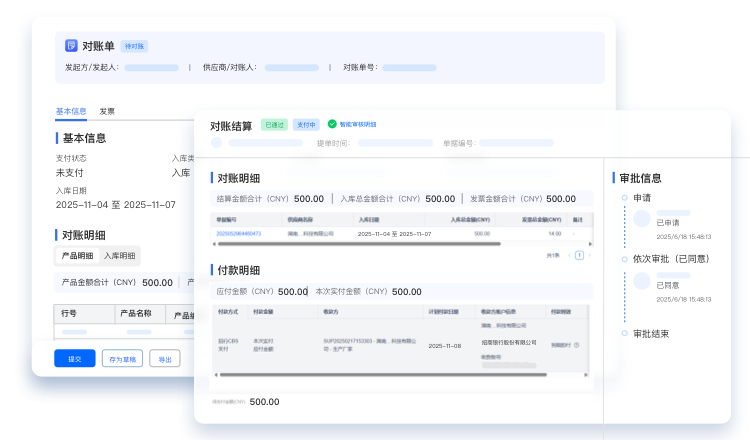Image resolution: width=750 pixels, height=440 pixels.
Task: Click the approver avatar under 依次审批
Action: point(643,278)
